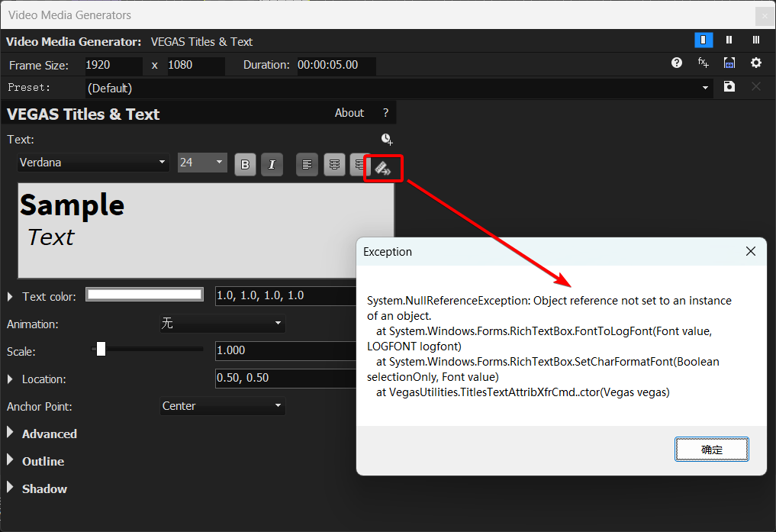Click the white text color swatch

[x=144, y=294]
